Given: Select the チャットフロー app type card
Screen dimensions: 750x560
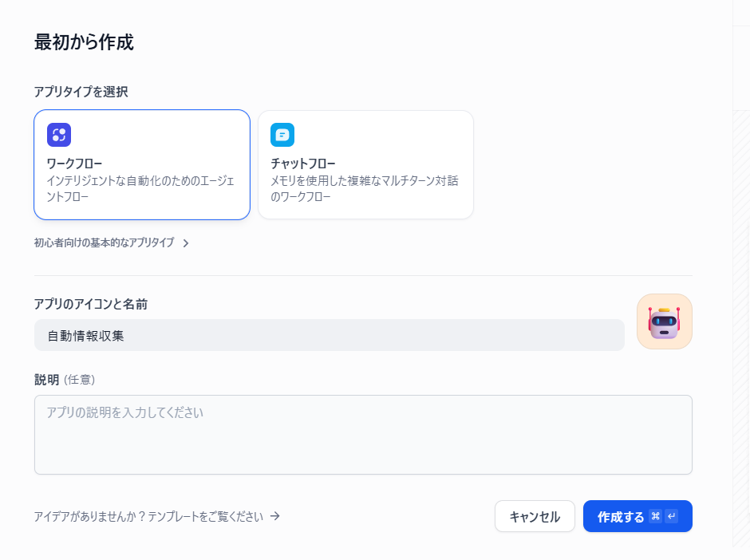Looking at the screenshot, I should coord(365,164).
